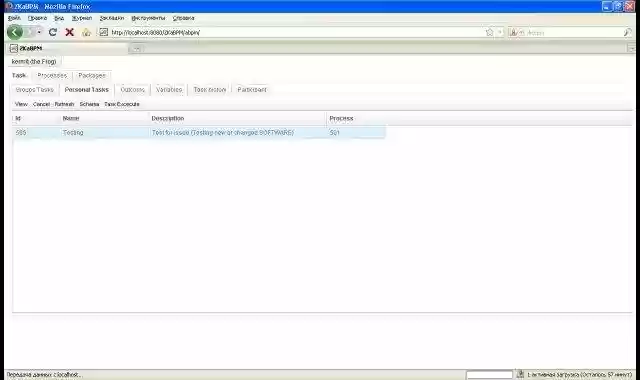Click the Id column header
This screenshot has width=640, height=380.
click(36, 118)
